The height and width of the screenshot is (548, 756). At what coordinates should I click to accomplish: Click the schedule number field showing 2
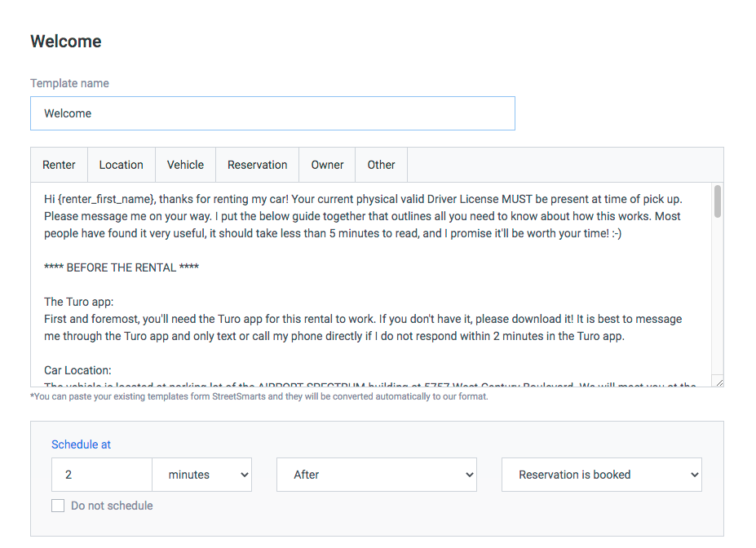[x=102, y=475]
